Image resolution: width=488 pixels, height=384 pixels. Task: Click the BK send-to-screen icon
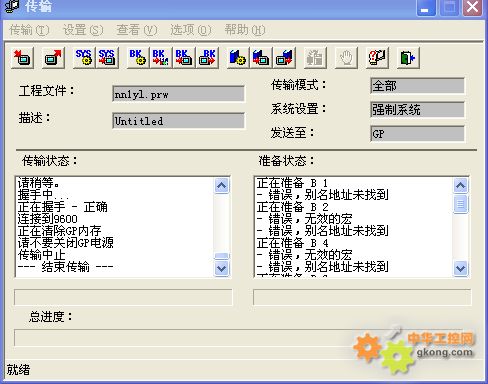tap(184, 58)
